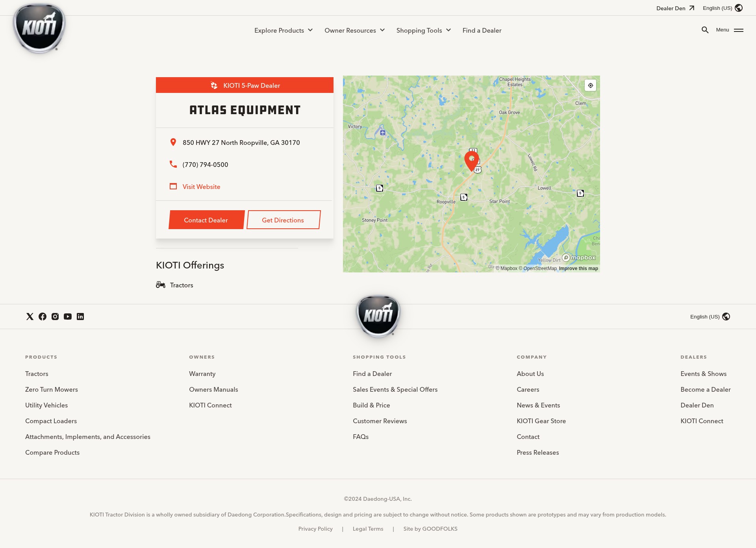Open footer Find a Dealer link
The height and width of the screenshot is (548, 756).
[x=372, y=374]
